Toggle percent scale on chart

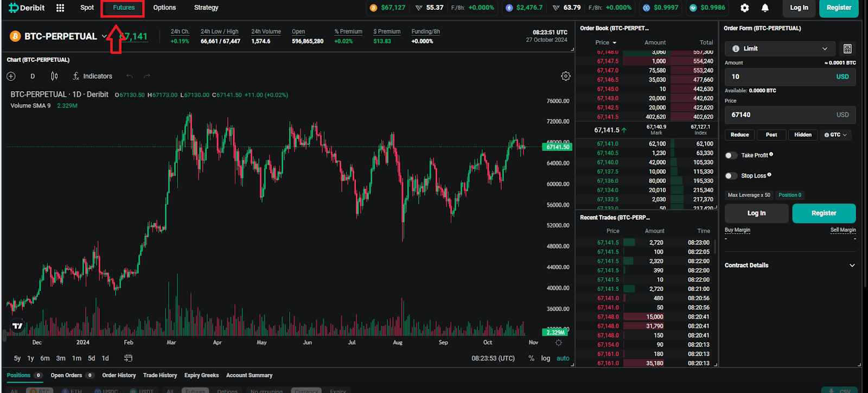[532, 358]
